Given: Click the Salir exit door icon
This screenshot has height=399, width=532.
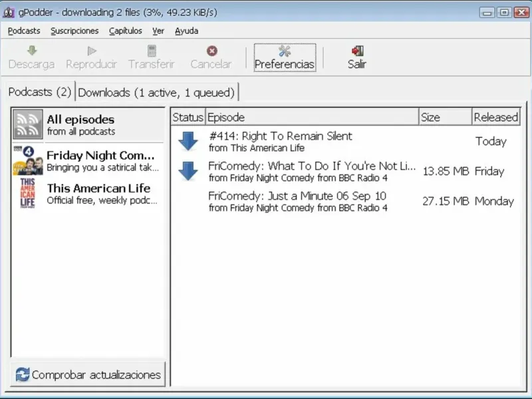Looking at the screenshot, I should [357, 51].
